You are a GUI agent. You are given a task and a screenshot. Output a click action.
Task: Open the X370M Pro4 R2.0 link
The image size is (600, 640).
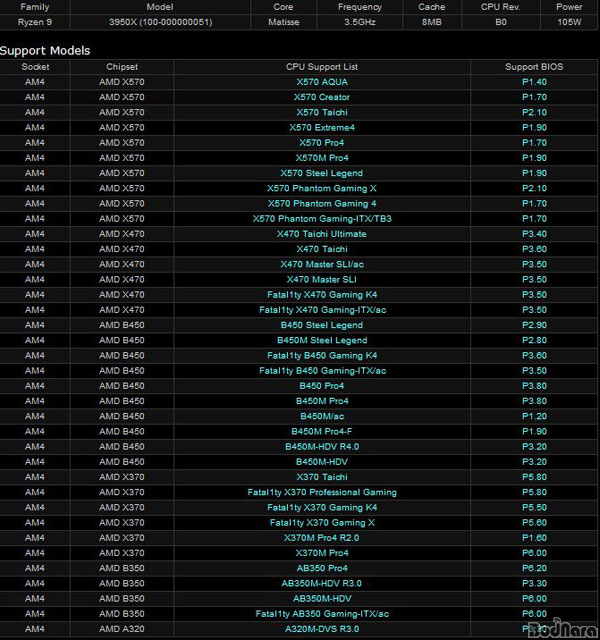click(322, 538)
